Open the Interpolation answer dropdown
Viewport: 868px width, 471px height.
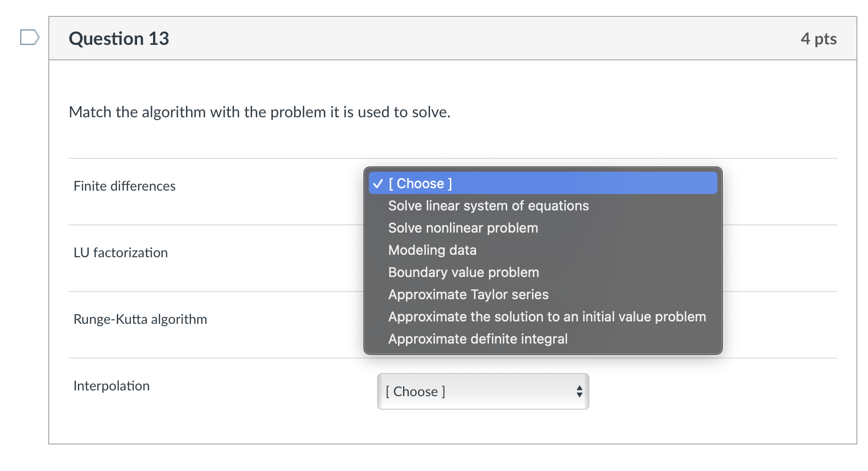(483, 391)
